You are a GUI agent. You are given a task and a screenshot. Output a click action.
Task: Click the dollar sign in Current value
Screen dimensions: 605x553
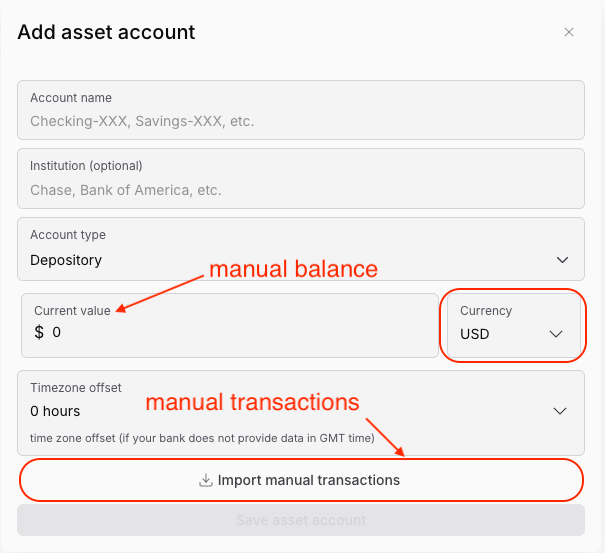coord(39,332)
